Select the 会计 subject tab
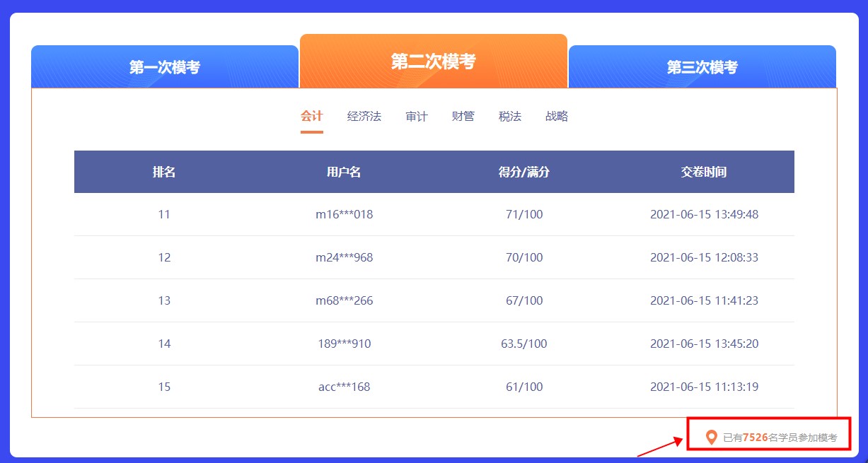Screen dimensions: 868x463 [312, 117]
